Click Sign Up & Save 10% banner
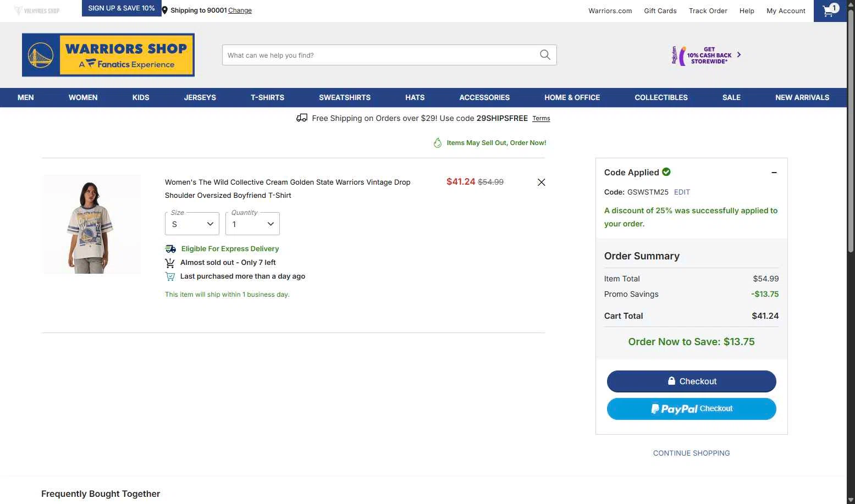 (122, 8)
